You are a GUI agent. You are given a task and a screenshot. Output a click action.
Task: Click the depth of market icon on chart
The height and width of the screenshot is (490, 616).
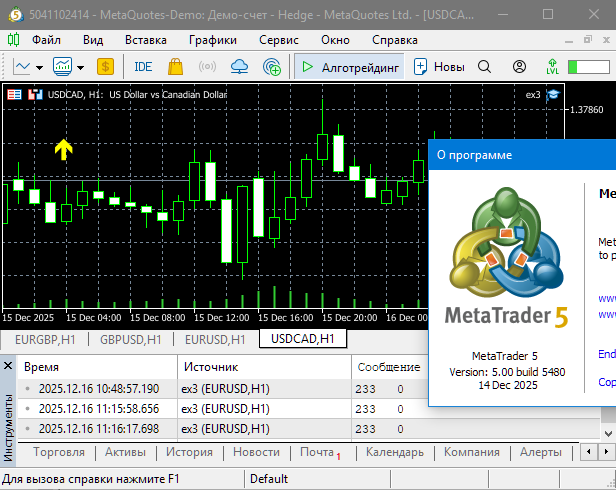[15, 94]
